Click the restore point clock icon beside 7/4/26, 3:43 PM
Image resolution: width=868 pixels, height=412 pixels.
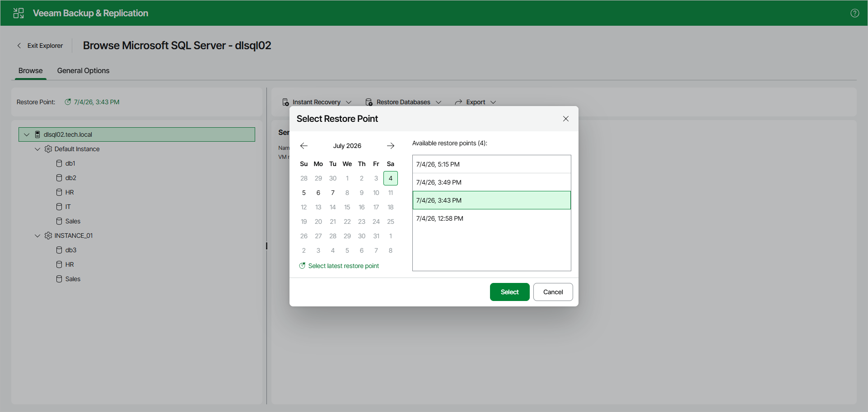click(68, 102)
